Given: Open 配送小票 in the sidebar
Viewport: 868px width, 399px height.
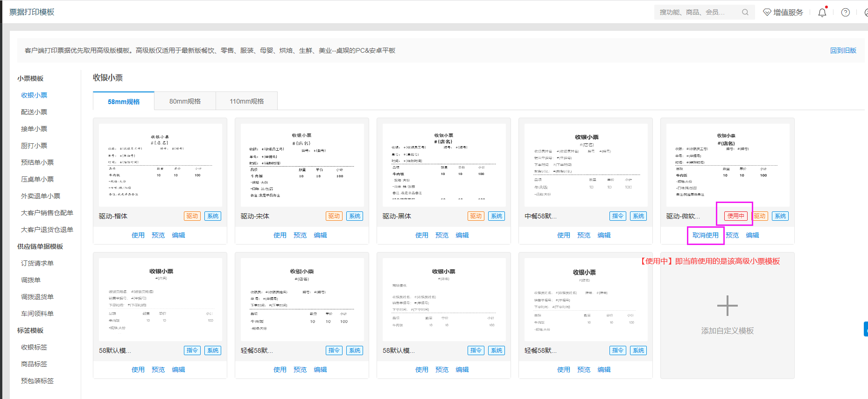Looking at the screenshot, I should 34,112.
